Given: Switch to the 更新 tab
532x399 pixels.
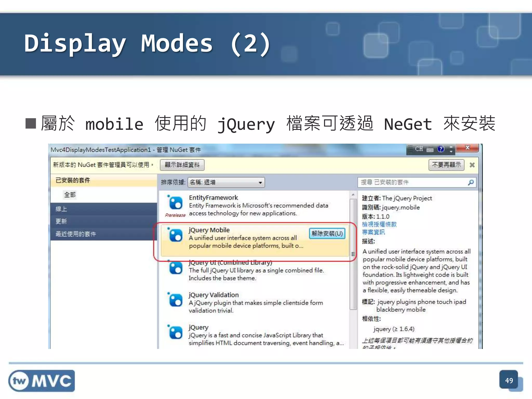Looking at the screenshot, I should click(104, 221).
